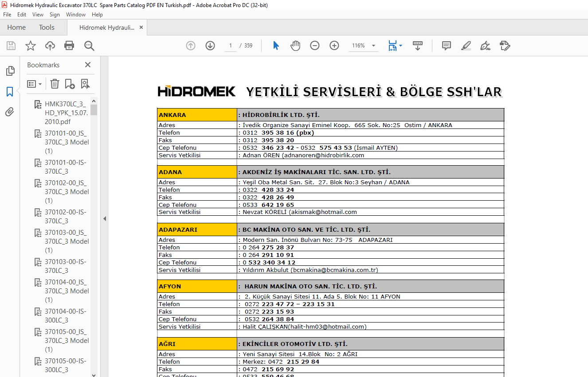
Task: Collapse the navigation pane arrow
Action: (x=105, y=218)
